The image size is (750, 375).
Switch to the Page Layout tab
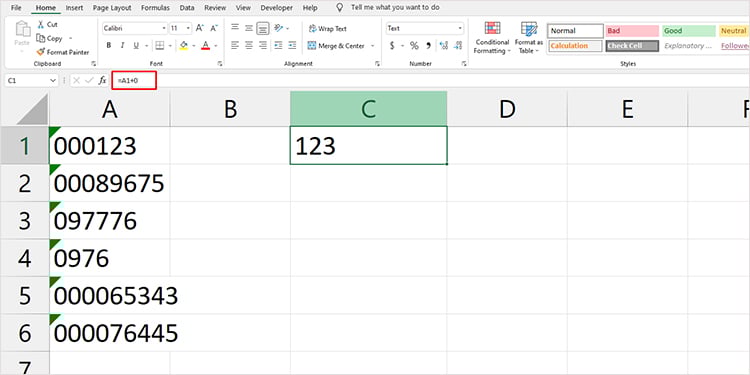[x=112, y=8]
